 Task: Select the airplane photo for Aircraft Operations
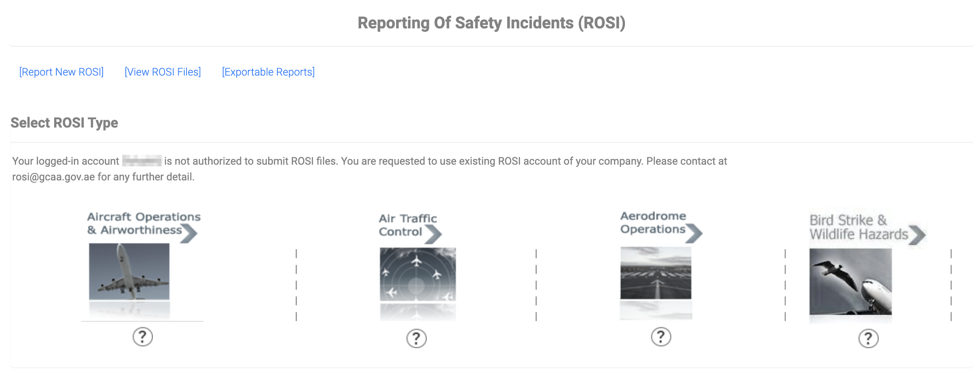pos(129,271)
